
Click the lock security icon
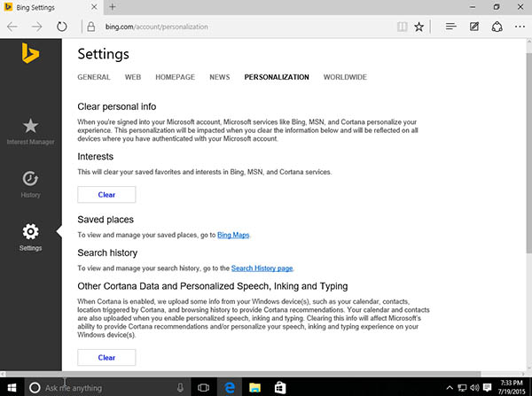pos(91,27)
